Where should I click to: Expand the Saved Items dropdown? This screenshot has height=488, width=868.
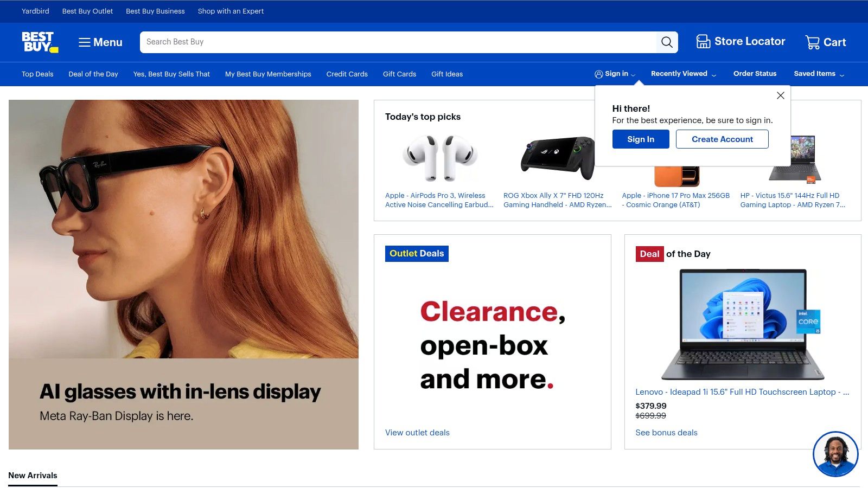pyautogui.click(x=819, y=74)
